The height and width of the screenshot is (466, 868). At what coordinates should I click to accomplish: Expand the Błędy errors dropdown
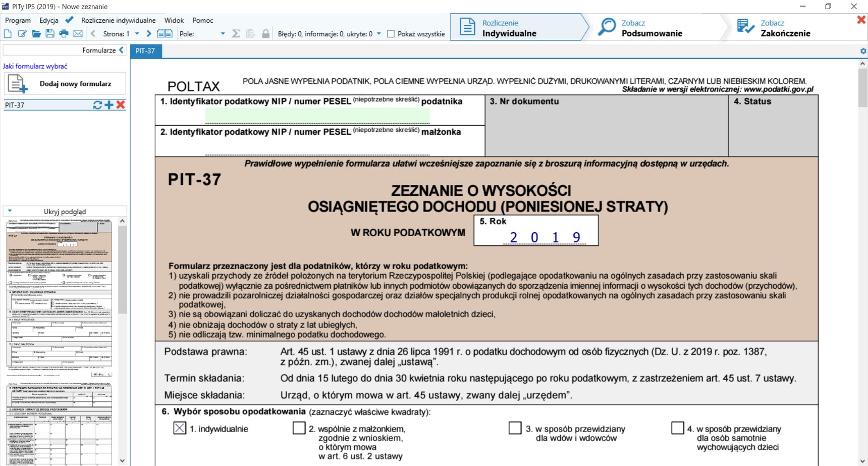coord(379,34)
